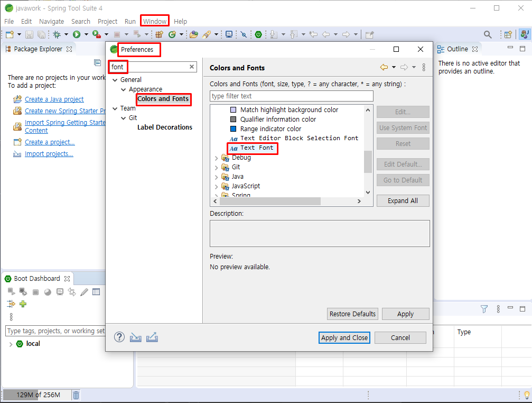Screen dimensions: 532x403
Task: Click the green Boot Dashboard toolbar button
Action: (x=258, y=34)
